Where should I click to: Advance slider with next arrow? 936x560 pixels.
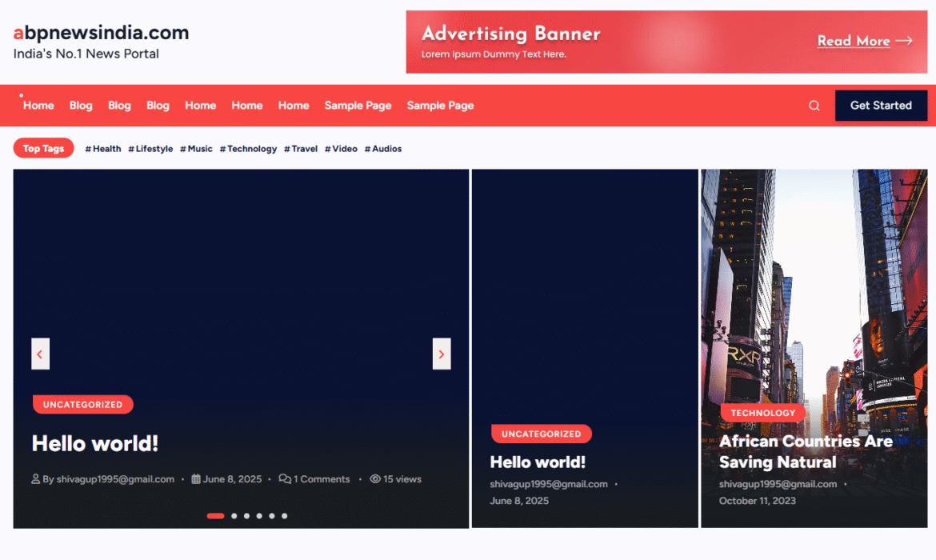(442, 354)
